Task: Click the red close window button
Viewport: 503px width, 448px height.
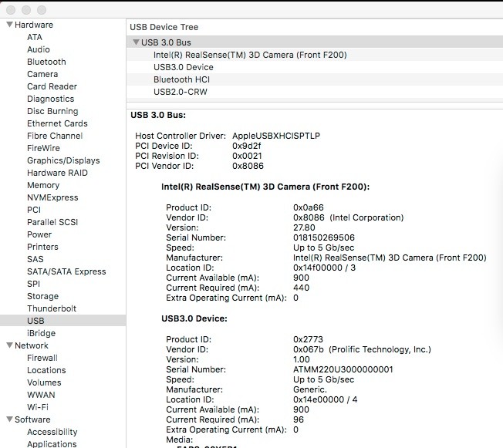Action: click(11, 10)
